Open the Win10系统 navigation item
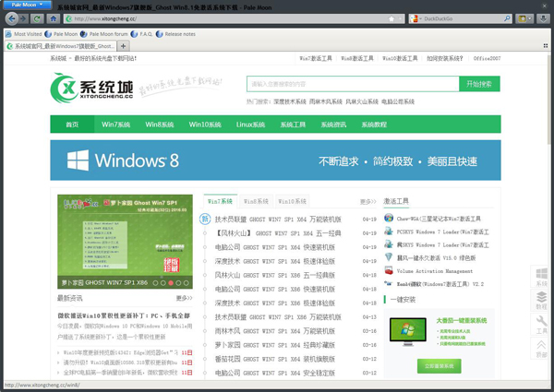Viewport: 554px width, 392px height. [205, 125]
